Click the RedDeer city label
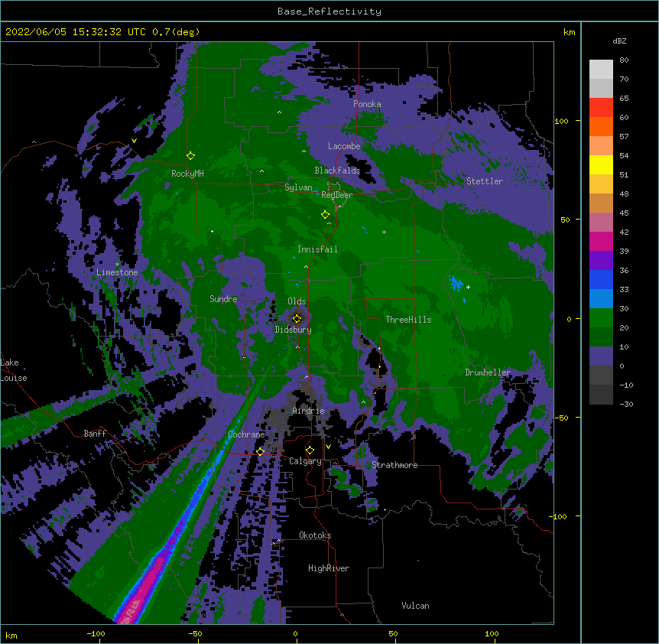This screenshot has height=644, width=659. point(336,195)
